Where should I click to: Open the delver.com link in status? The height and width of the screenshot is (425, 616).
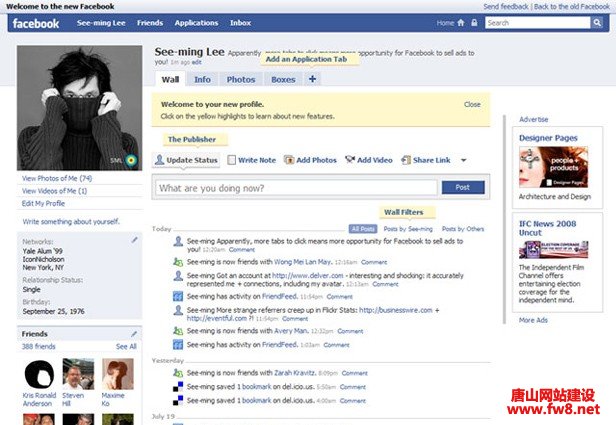[x=308, y=276]
